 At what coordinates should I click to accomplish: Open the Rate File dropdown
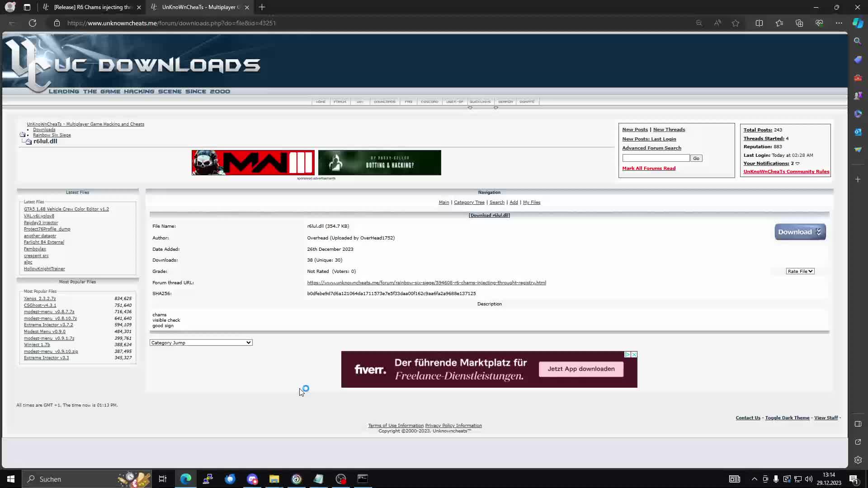[800, 271]
